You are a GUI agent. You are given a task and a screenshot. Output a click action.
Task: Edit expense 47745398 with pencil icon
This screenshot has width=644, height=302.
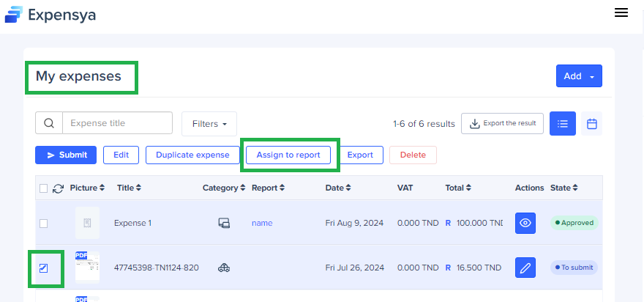pyautogui.click(x=525, y=268)
